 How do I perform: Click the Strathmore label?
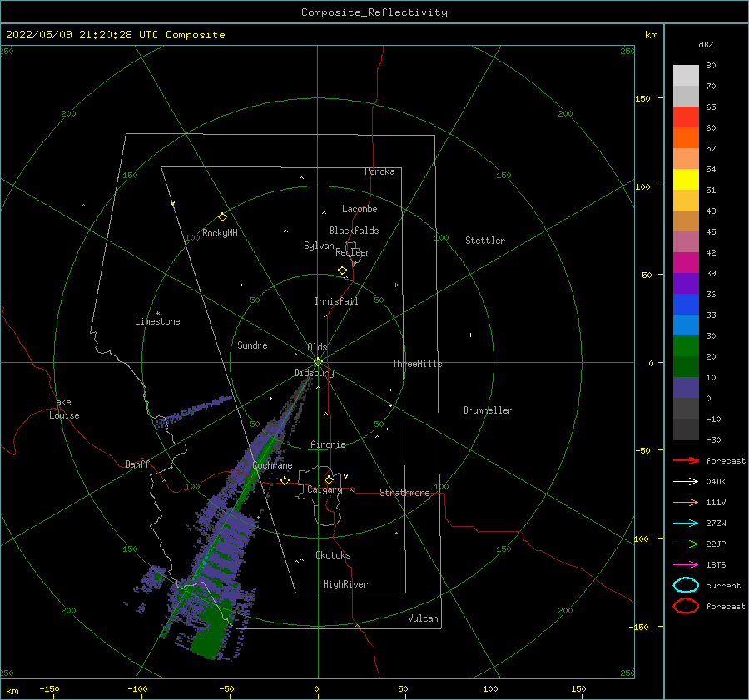point(404,493)
